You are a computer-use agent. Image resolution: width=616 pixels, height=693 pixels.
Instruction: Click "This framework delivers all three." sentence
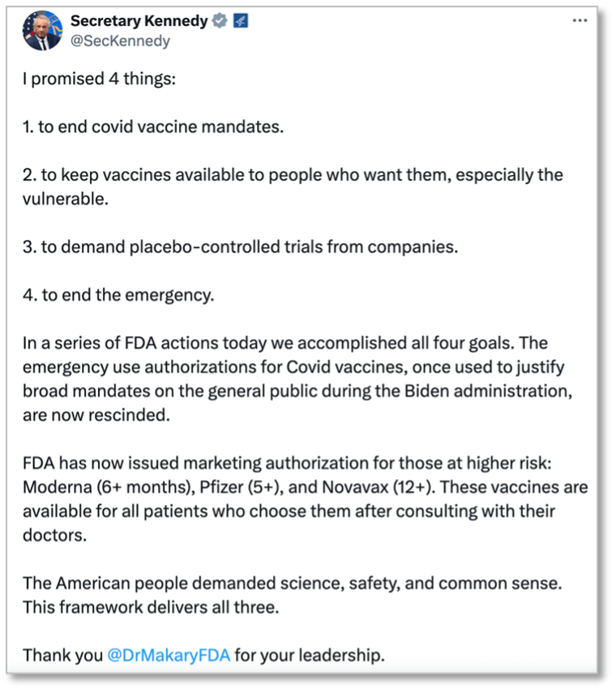coord(151,607)
